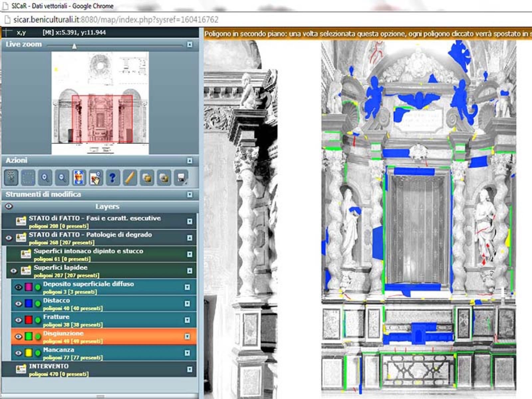The width and height of the screenshot is (532, 399).
Task: Click the hand query info icon
Action: tap(96, 178)
